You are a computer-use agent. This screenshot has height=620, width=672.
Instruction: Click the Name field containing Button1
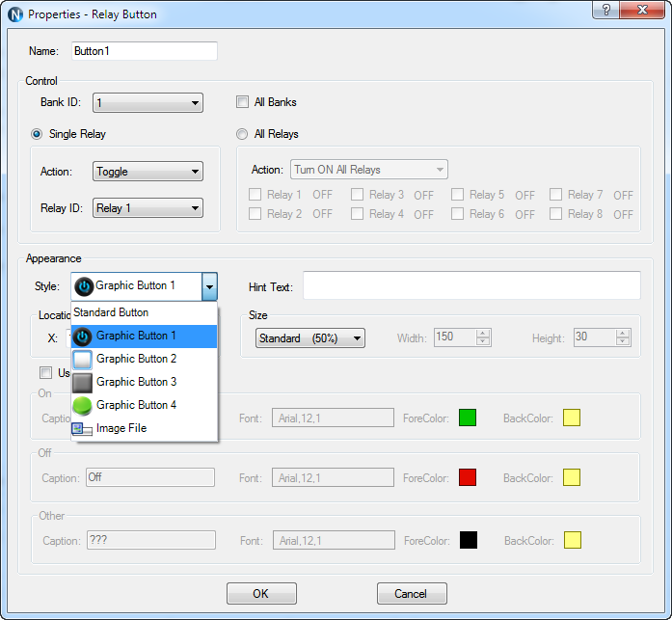click(x=145, y=51)
